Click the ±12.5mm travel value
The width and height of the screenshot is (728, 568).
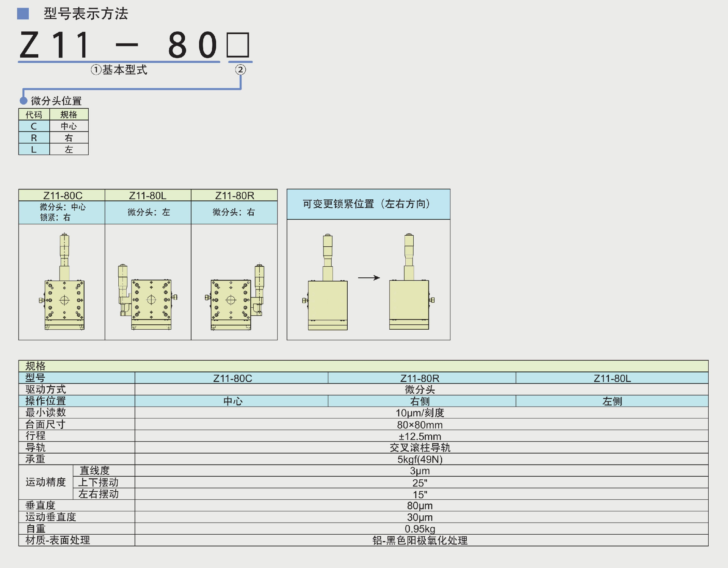click(420, 436)
